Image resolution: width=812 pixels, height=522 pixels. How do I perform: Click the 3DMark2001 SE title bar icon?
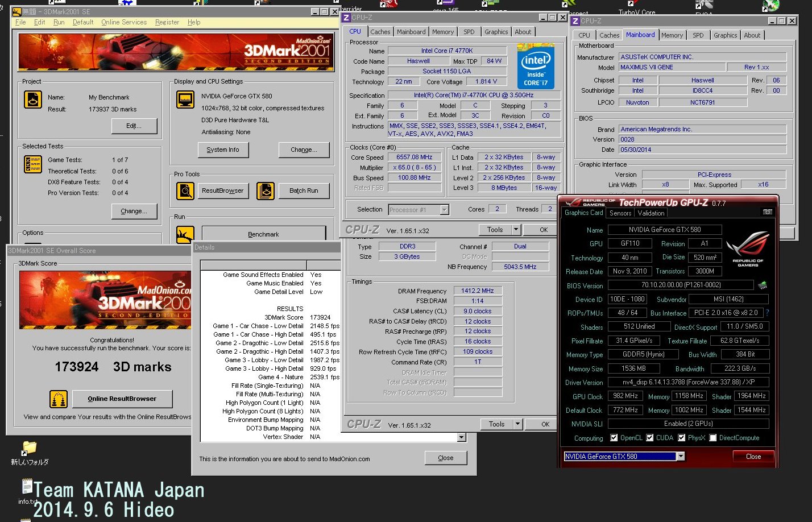(x=16, y=11)
